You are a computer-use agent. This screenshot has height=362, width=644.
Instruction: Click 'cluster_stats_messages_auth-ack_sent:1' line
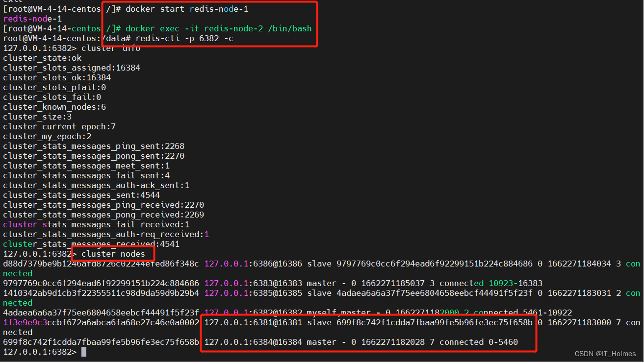tap(96, 185)
